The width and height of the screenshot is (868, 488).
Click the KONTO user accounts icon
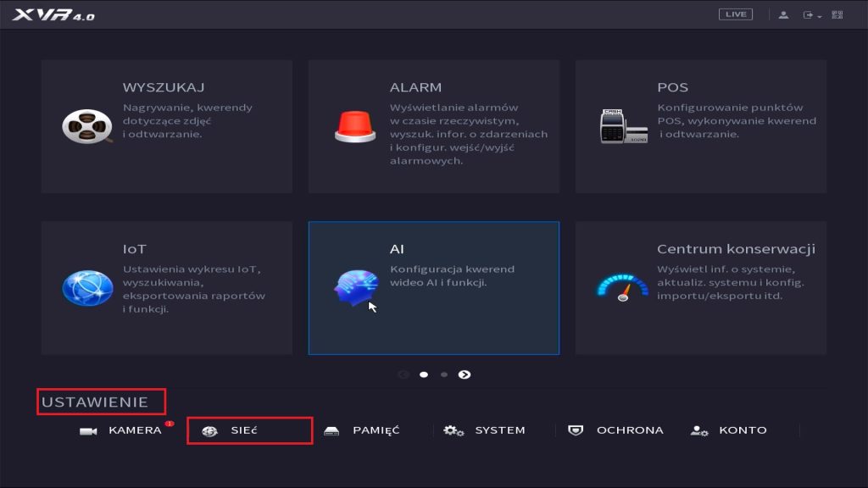coord(700,430)
